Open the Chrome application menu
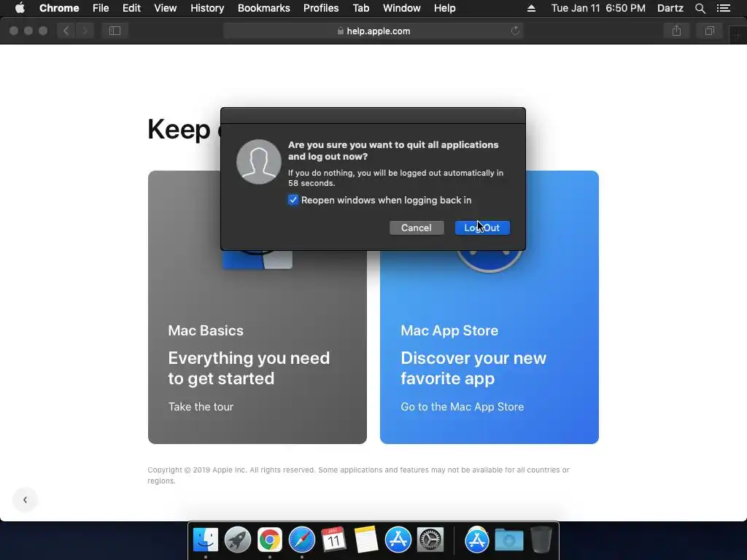This screenshot has width=747, height=560. 59,8
